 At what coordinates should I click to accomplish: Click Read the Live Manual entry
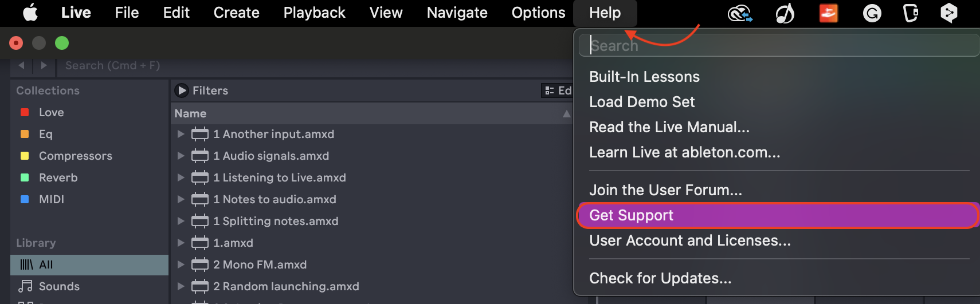pyautogui.click(x=669, y=127)
